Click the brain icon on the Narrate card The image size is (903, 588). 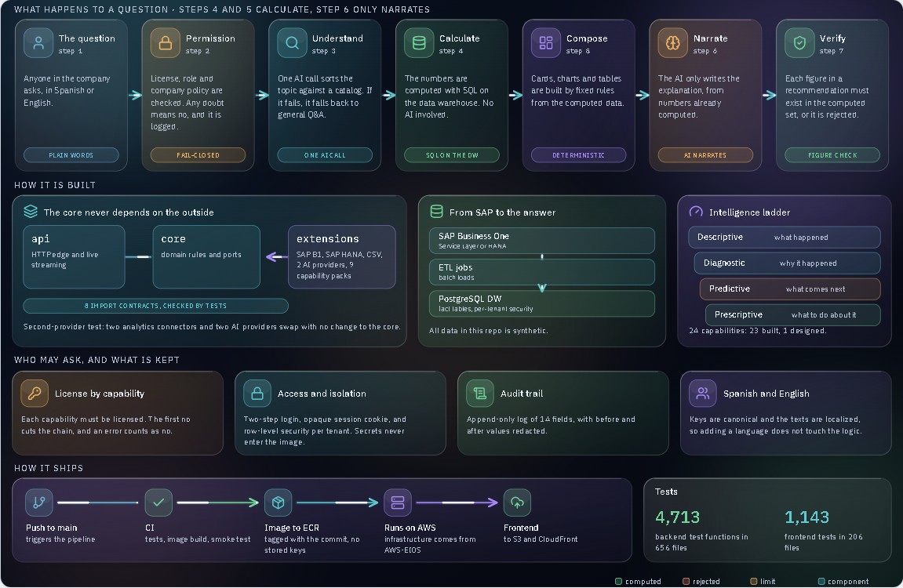[672, 43]
